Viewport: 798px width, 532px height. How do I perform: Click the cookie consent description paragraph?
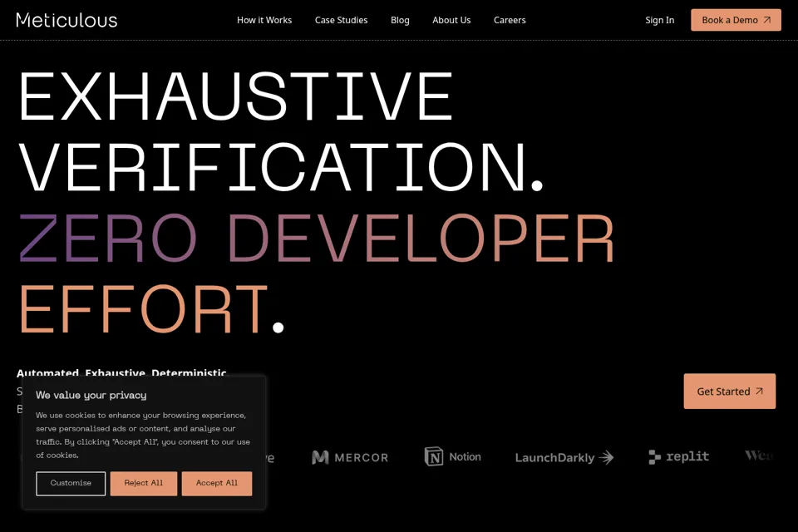coord(143,436)
